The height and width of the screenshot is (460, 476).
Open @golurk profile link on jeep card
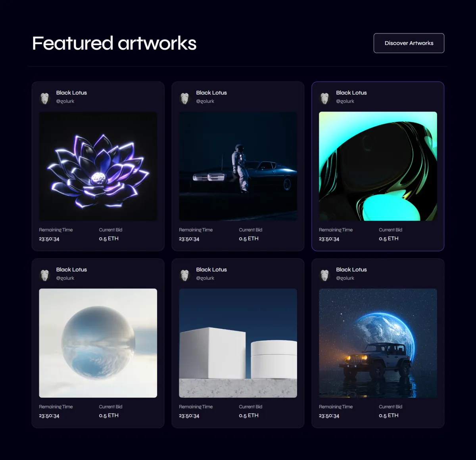tap(345, 278)
